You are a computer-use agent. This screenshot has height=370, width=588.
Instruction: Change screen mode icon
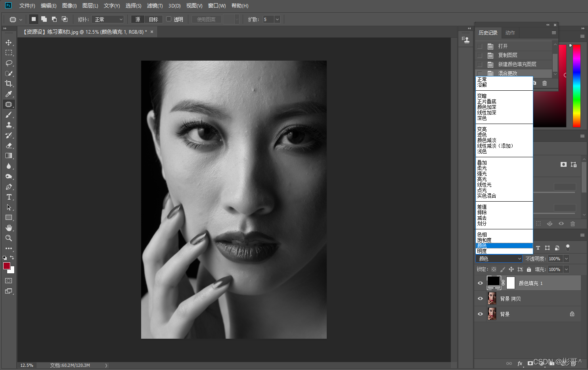[8, 291]
